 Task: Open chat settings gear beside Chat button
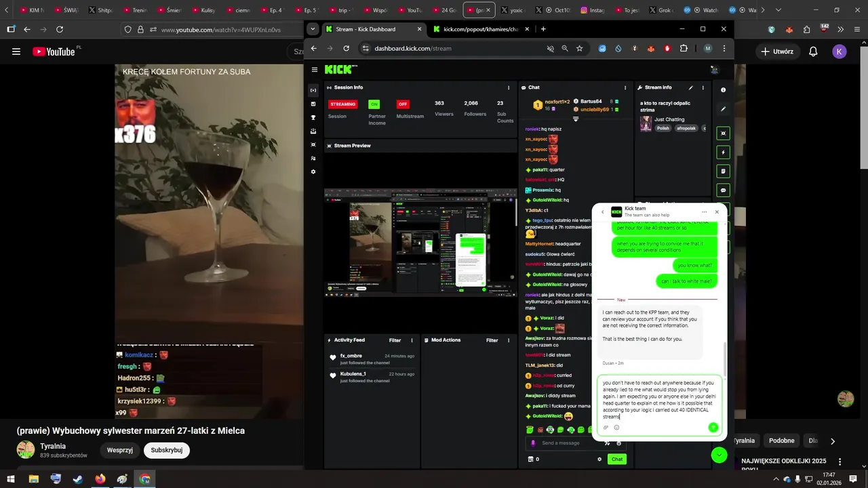(x=599, y=459)
